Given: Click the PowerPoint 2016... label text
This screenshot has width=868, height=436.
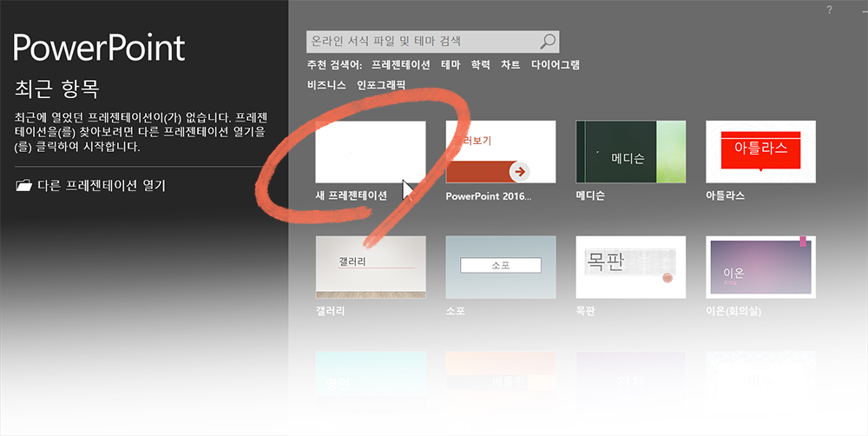Looking at the screenshot, I should (488, 196).
